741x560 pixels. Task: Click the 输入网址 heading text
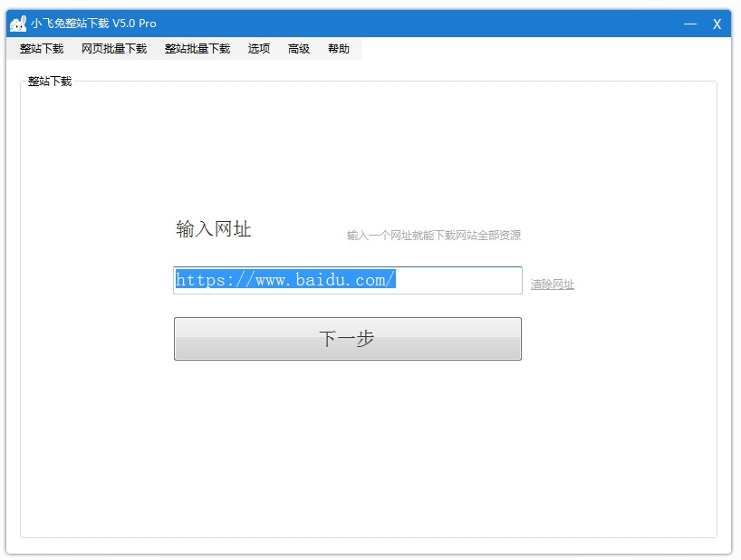coord(214,229)
